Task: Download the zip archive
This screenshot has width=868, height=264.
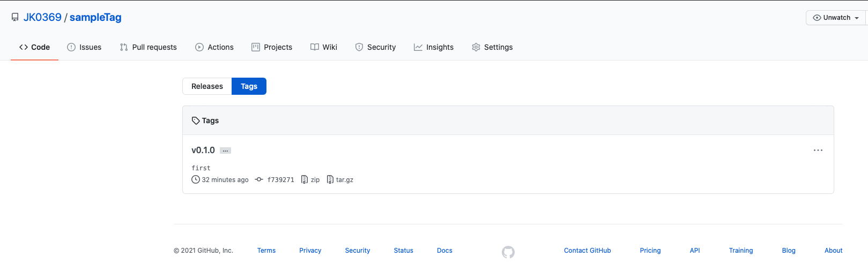Action: click(x=315, y=180)
